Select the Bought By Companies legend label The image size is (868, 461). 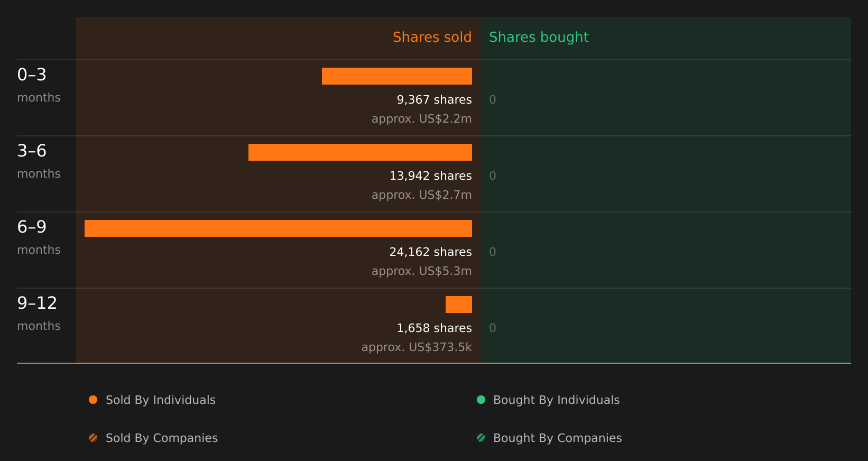558,438
